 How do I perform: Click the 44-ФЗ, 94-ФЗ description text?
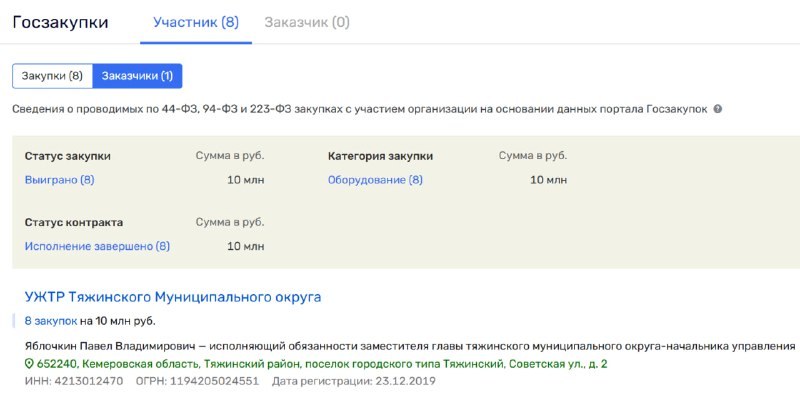pyautogui.click(x=360, y=109)
